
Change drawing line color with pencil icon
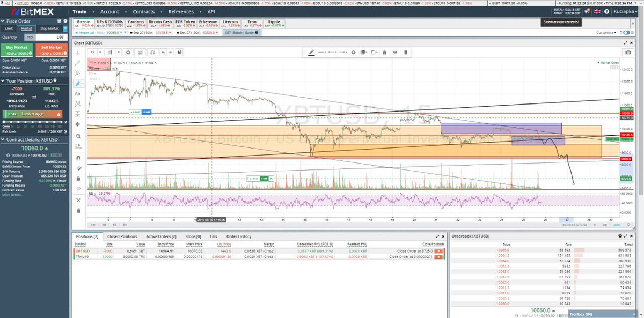coord(311,53)
